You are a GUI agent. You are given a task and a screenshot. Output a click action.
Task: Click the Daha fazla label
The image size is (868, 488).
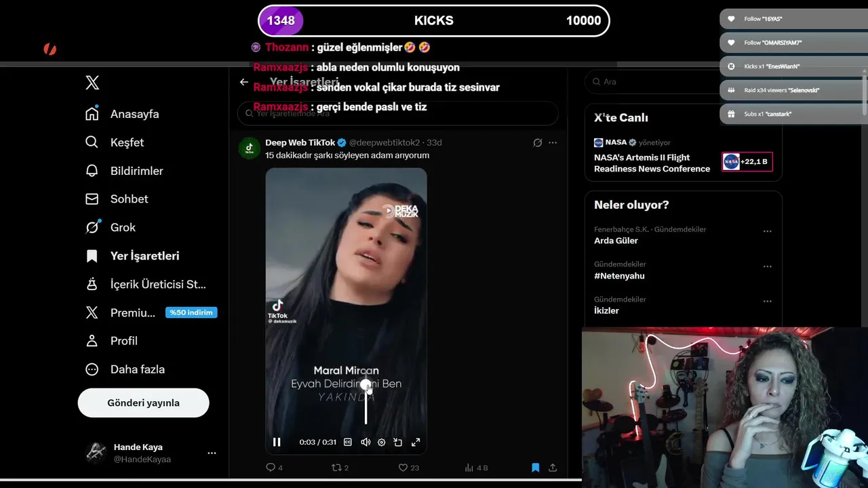click(x=138, y=369)
